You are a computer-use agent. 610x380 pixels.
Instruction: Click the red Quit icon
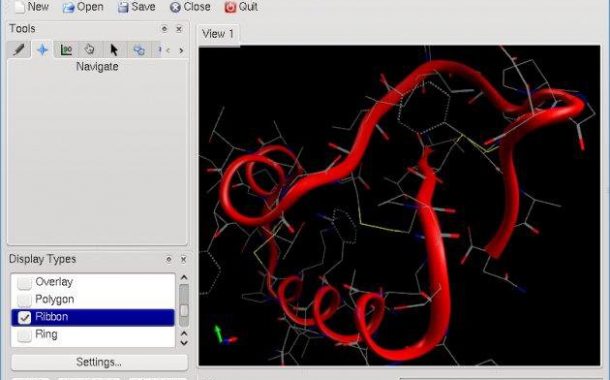coord(230,7)
